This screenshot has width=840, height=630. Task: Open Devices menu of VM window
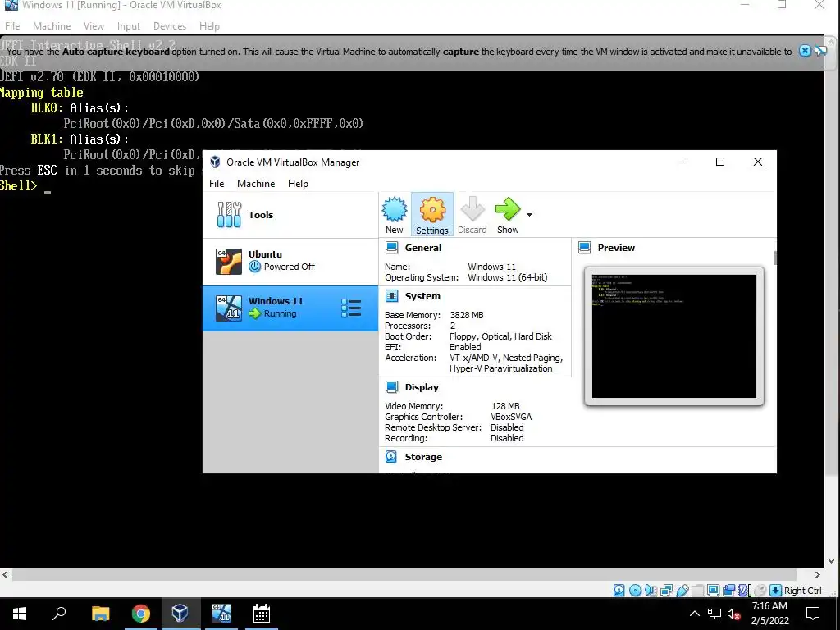pyautogui.click(x=169, y=25)
